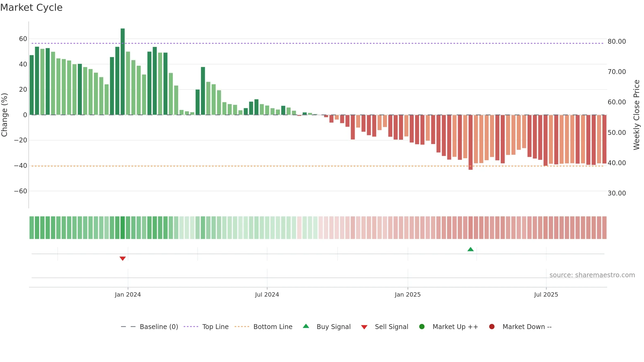Click the 30.00 price tick label
This screenshot has width=644, height=362.
pos(617,193)
